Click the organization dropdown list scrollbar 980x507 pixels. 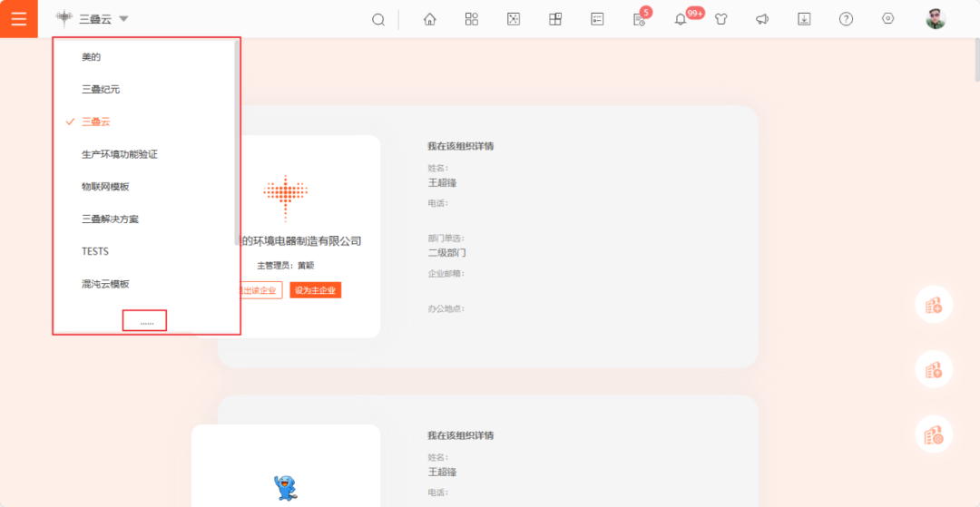click(237, 142)
